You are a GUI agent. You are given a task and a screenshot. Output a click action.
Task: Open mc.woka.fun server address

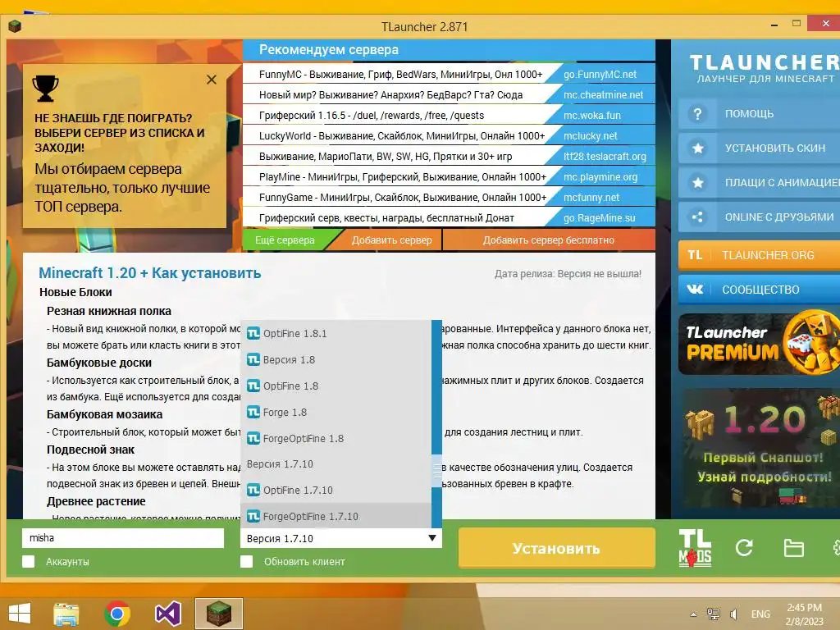592,115
